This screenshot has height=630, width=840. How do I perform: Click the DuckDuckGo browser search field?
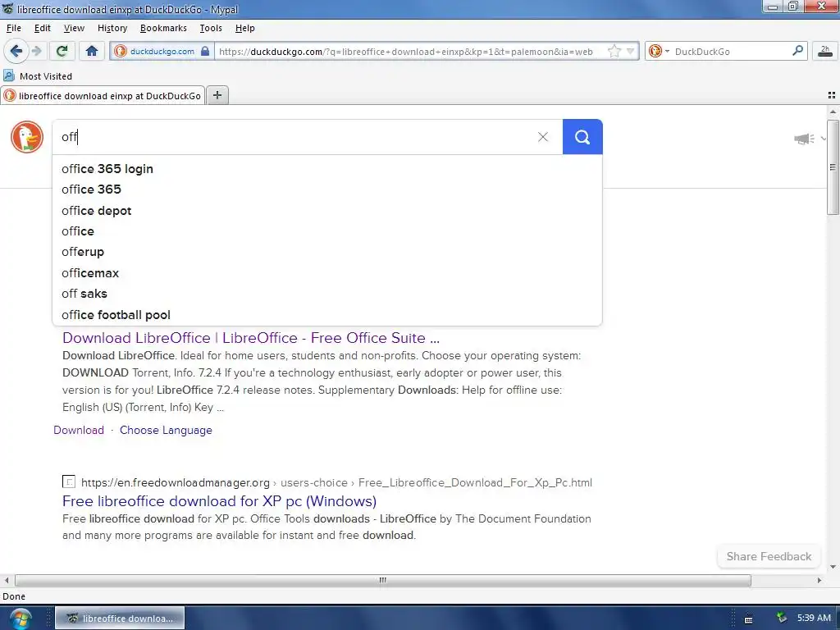pyautogui.click(x=730, y=52)
